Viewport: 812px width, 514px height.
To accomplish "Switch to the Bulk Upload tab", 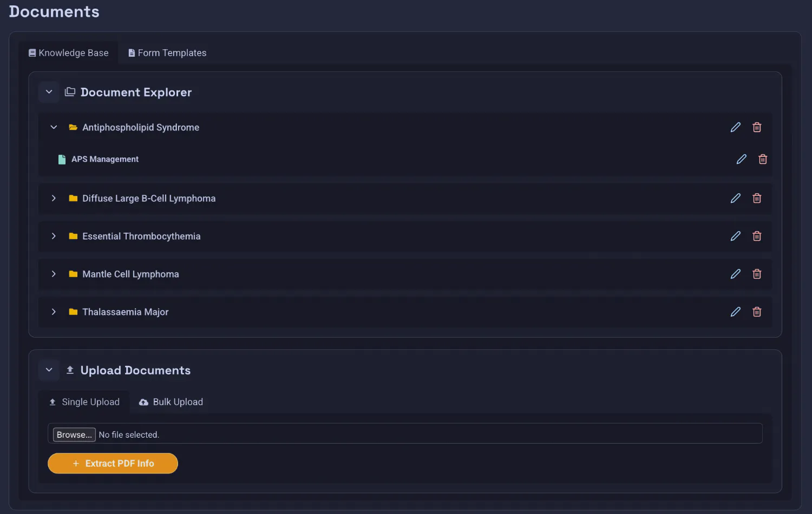I will point(171,402).
